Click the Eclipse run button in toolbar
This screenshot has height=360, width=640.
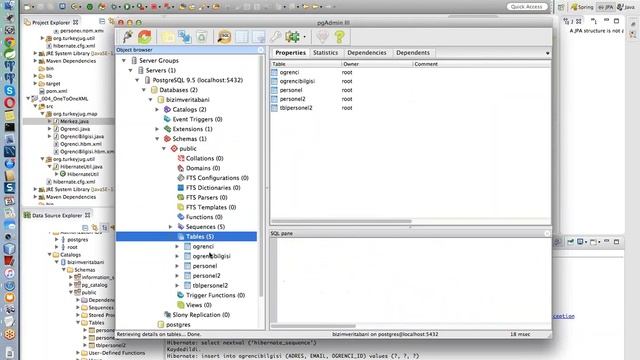click(128, 7)
